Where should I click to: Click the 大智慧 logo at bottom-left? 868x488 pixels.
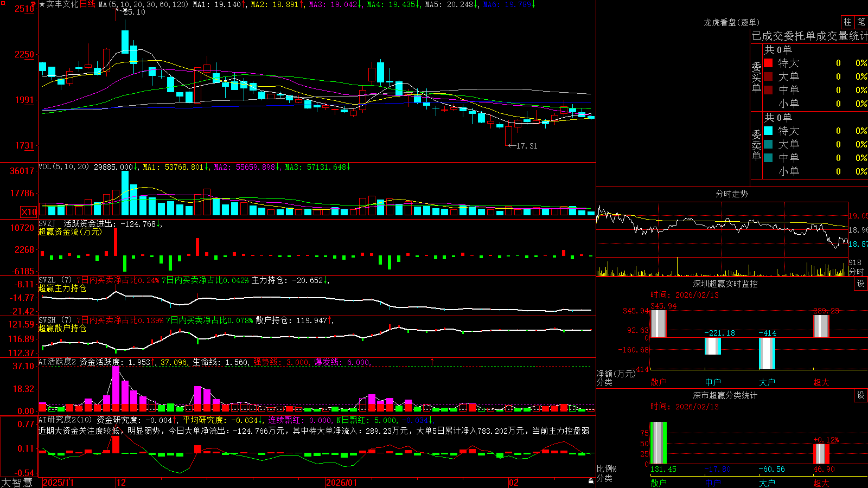pos(17,483)
